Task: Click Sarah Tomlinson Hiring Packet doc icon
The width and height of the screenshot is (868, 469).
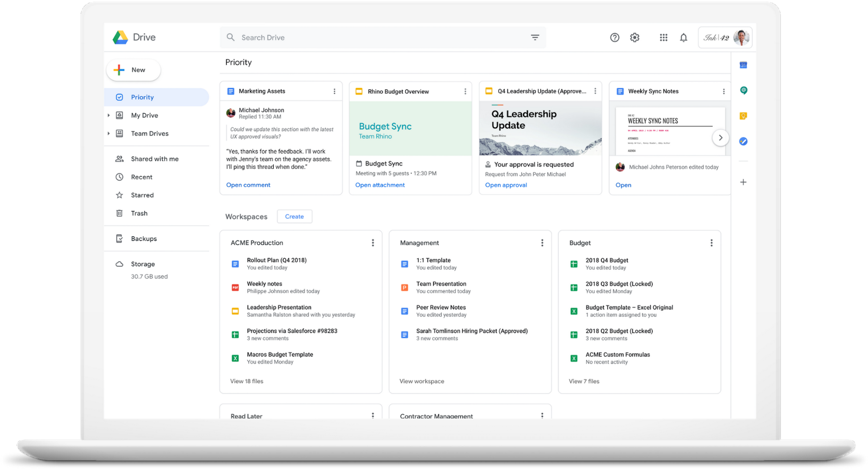Action: coord(404,335)
